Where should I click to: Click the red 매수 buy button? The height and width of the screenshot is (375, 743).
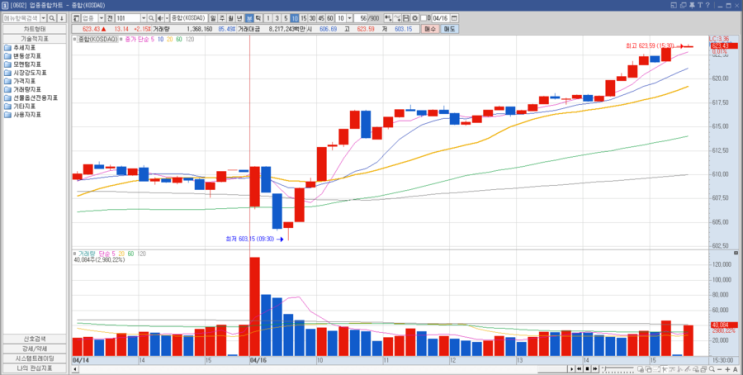pos(430,29)
